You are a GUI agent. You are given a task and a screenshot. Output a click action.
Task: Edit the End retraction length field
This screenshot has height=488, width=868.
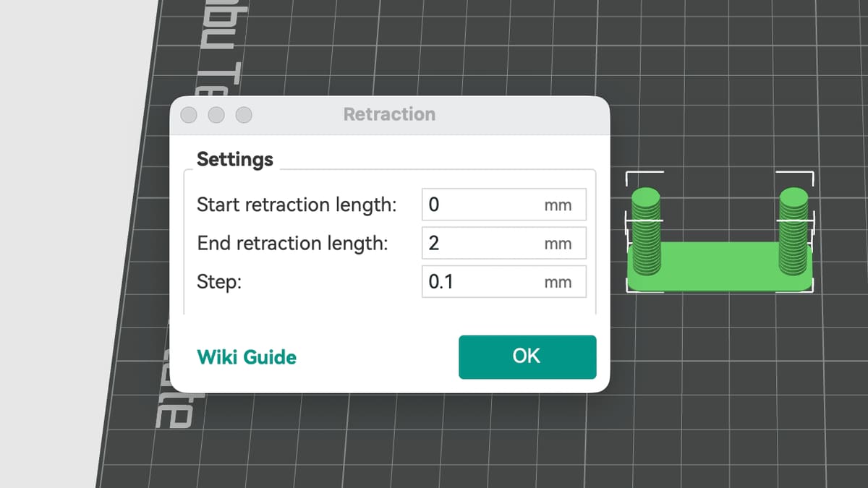504,243
